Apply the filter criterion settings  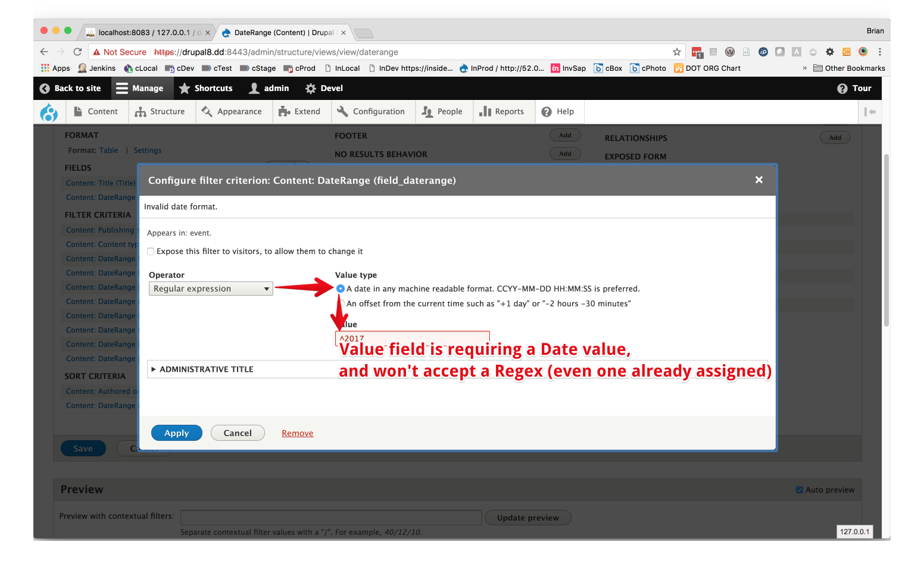tap(177, 433)
